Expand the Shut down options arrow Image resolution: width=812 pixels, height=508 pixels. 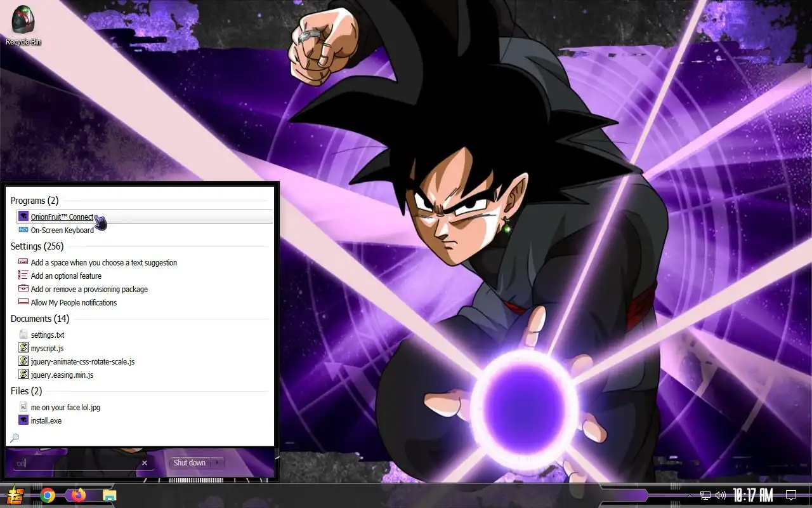(x=218, y=462)
